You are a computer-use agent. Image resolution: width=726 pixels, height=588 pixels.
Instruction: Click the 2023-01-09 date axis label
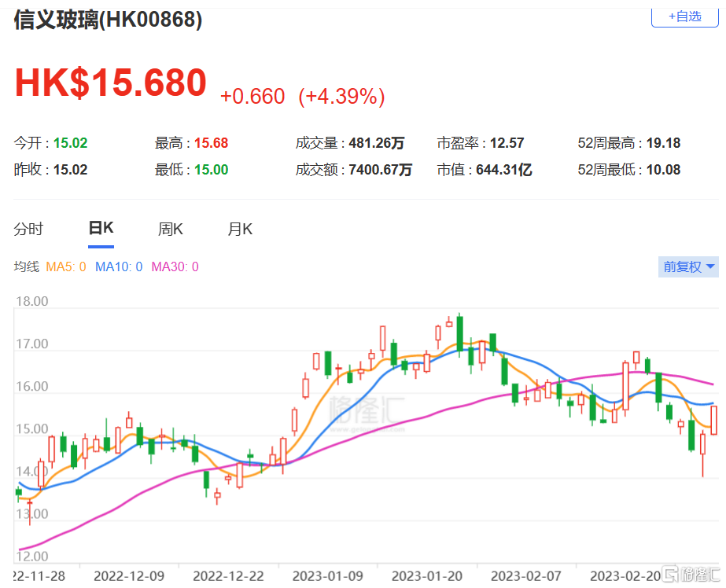coord(327,576)
